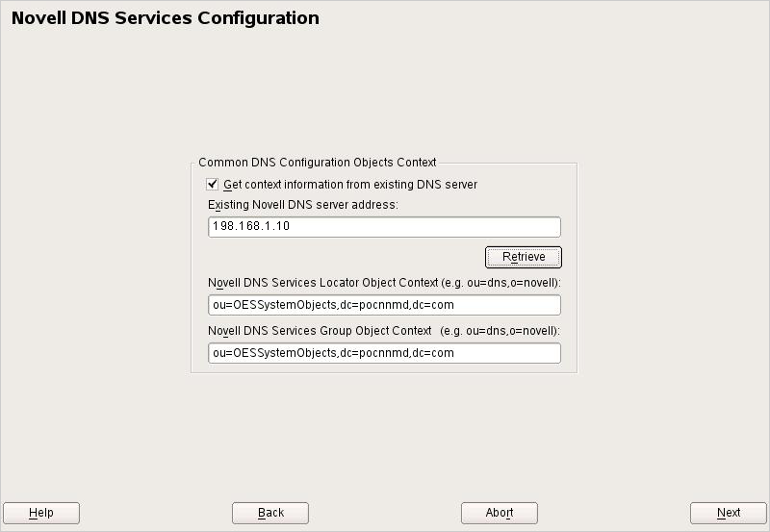
Task: Focus the Locator Object Context input field
Action: pos(384,305)
